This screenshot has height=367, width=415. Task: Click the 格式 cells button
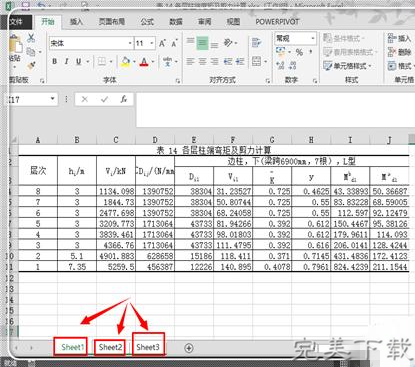pyautogui.click(x=400, y=66)
